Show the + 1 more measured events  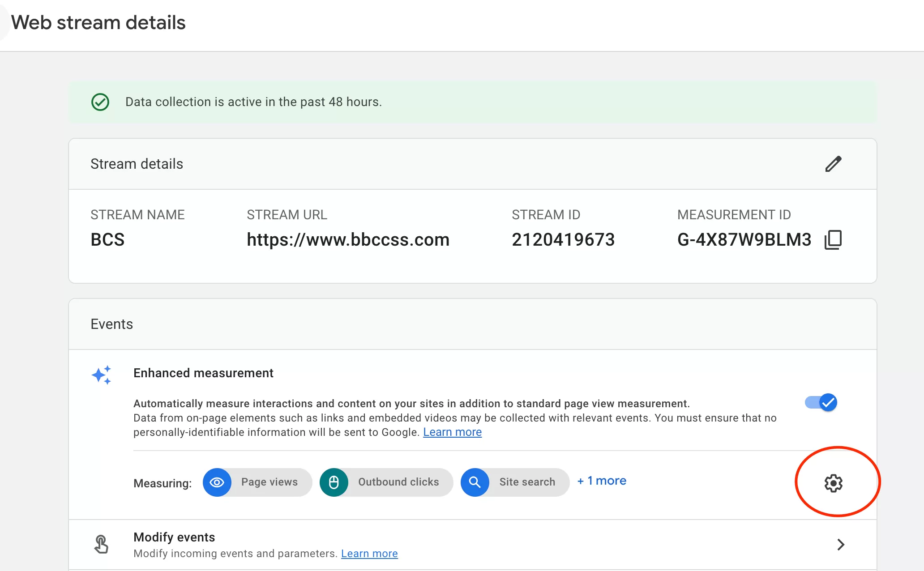coord(602,481)
